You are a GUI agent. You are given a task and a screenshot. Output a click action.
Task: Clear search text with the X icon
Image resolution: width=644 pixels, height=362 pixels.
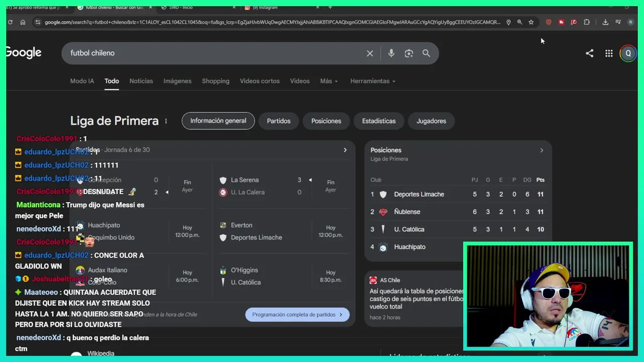tap(370, 53)
